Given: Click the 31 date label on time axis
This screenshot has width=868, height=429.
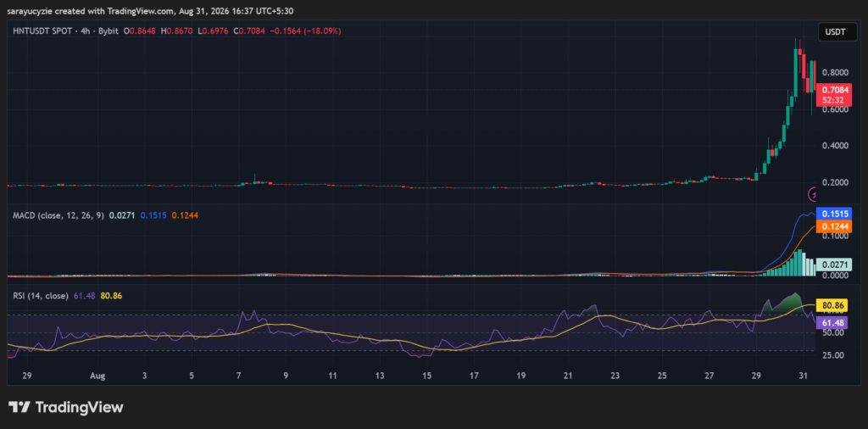Looking at the screenshot, I should click(804, 376).
